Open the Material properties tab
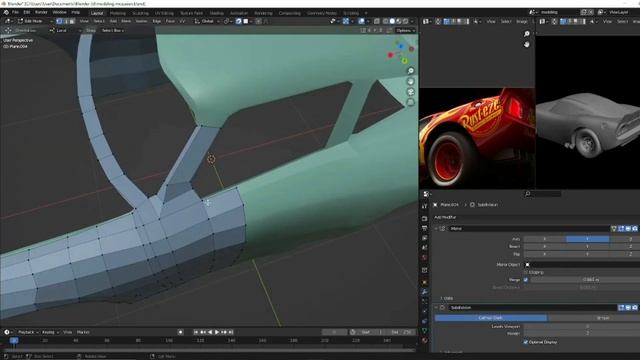640x360 pixels. click(x=424, y=340)
